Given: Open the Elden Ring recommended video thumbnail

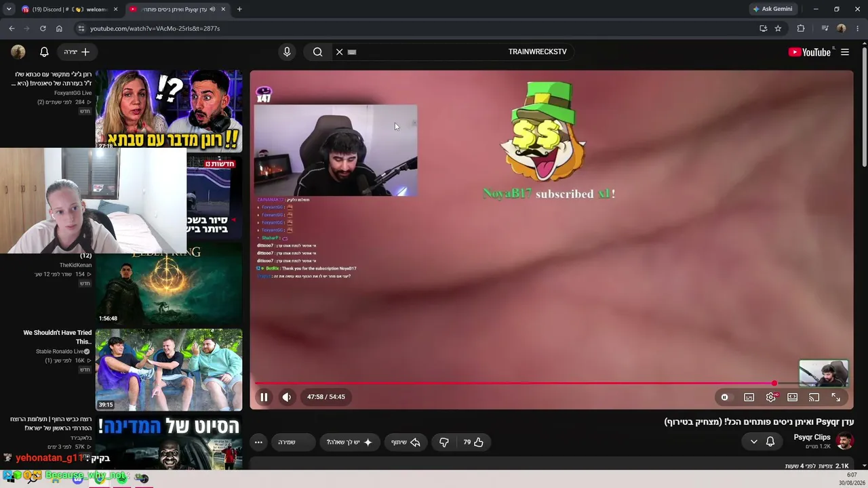Looking at the screenshot, I should point(169,284).
